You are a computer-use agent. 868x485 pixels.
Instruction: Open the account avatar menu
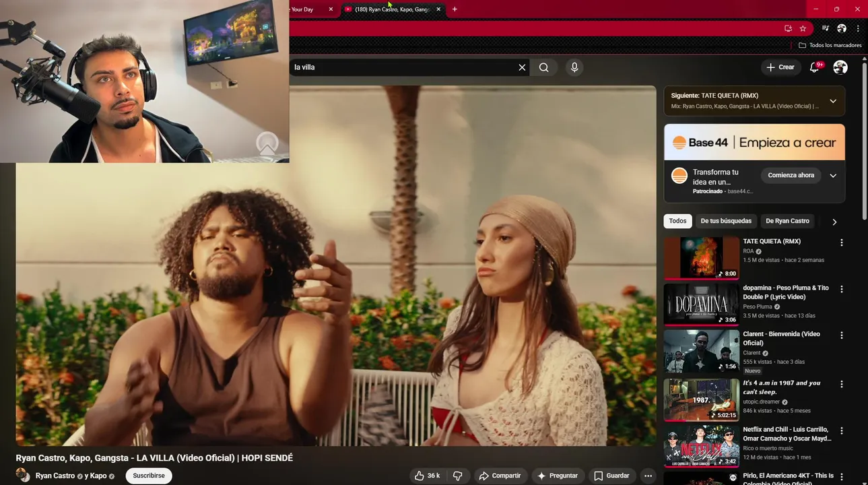coord(840,67)
